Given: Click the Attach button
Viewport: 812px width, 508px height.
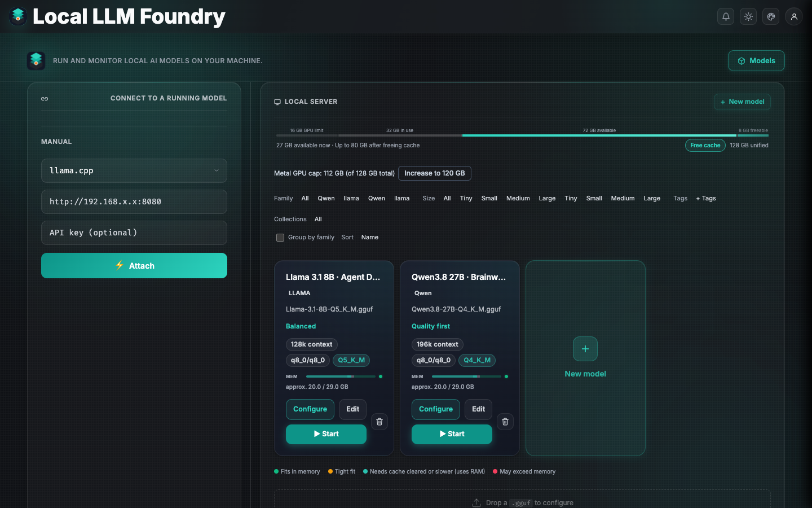Looking at the screenshot, I should click(x=134, y=265).
